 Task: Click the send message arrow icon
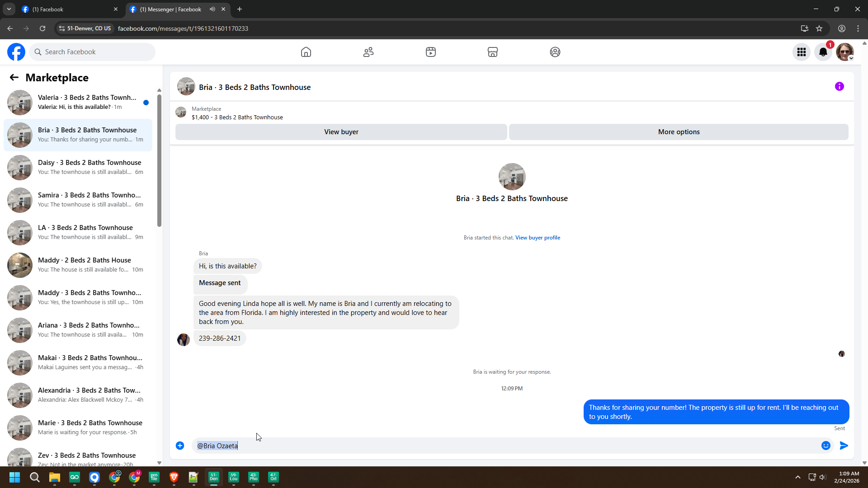[x=844, y=446]
